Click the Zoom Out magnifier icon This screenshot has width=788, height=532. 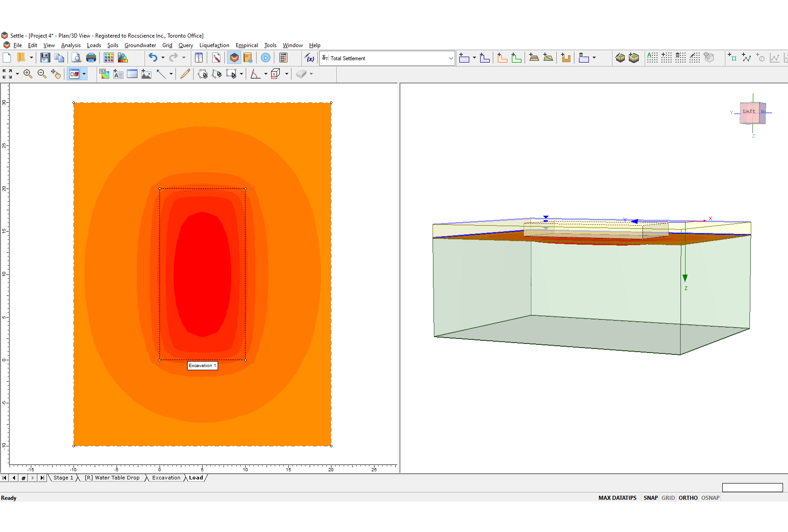pos(42,74)
